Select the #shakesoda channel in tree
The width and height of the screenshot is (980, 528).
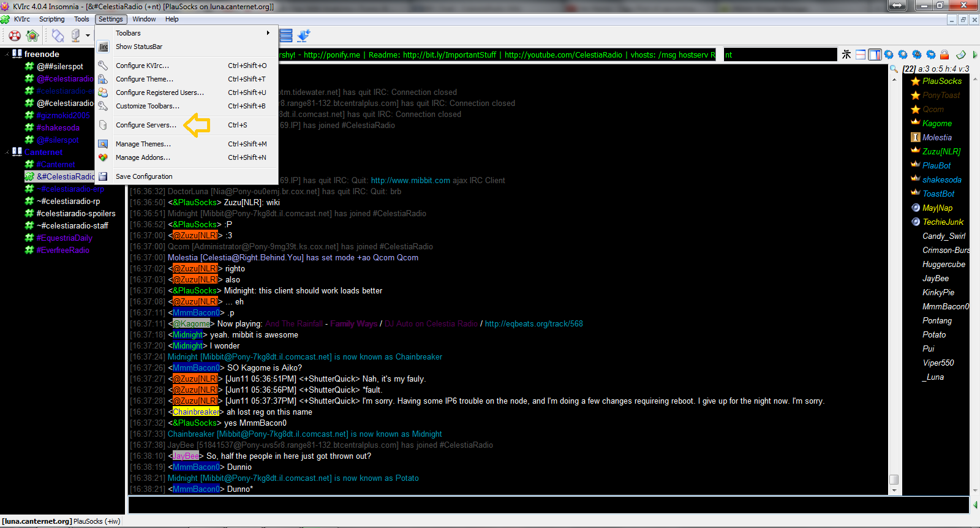click(58, 127)
